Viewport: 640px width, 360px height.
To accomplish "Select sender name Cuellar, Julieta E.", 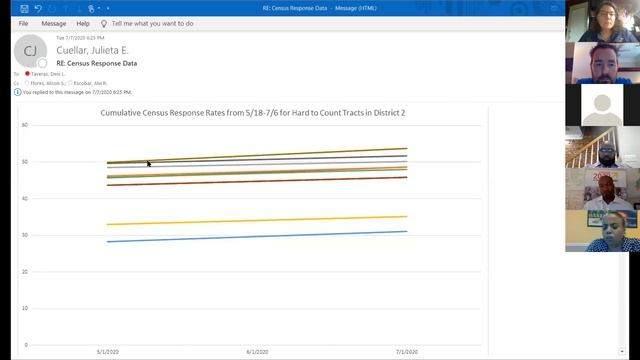I will pos(92,50).
